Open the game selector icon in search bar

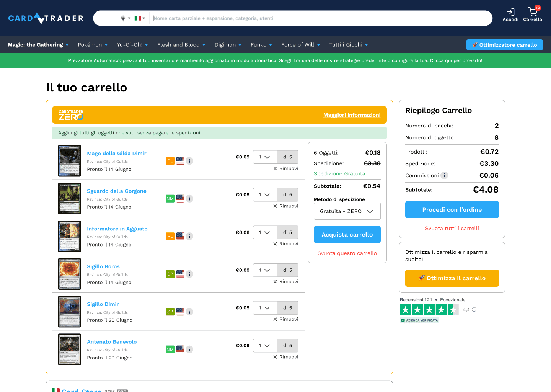126,18
